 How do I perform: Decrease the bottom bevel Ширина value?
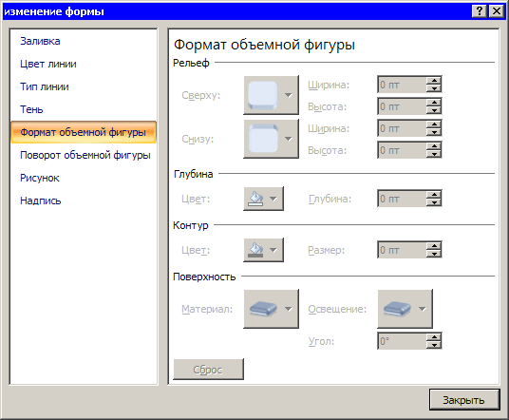pos(434,132)
